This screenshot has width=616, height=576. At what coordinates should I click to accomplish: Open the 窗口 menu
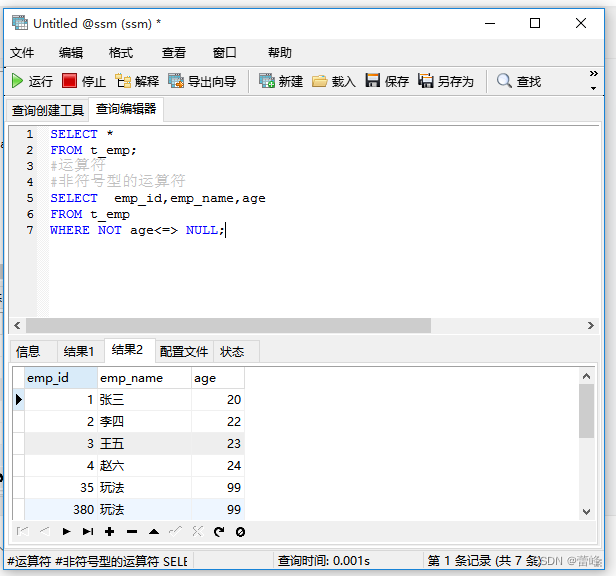[224, 52]
